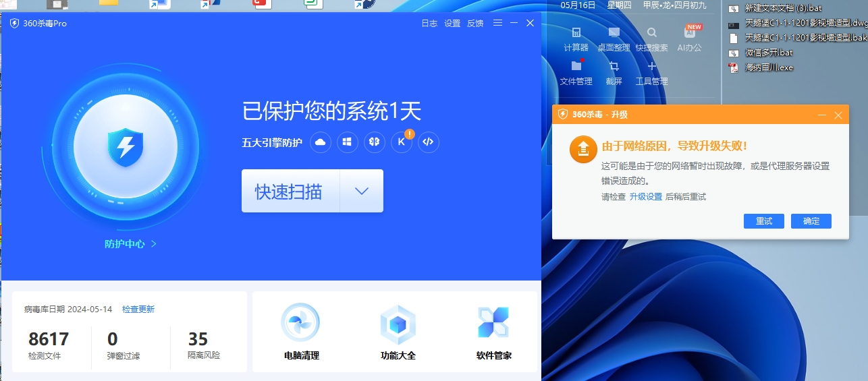This screenshot has height=381, width=868.
Task: Open 文件管理 folder icon
Action: tap(576, 66)
